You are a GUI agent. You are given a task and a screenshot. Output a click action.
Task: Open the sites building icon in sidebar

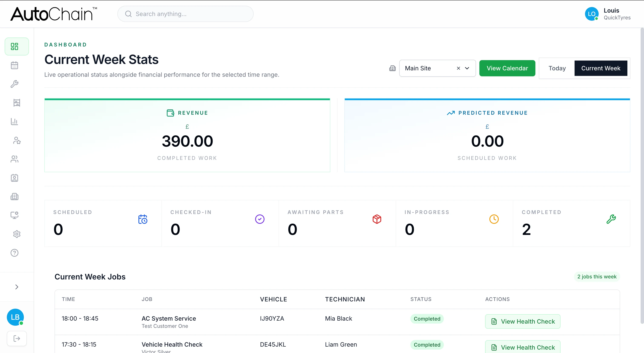[14, 197]
